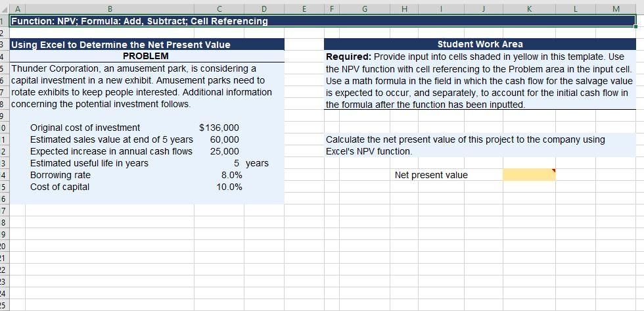The image size is (644, 311).
Task: Click the "Net present value" label
Action: [x=431, y=175]
